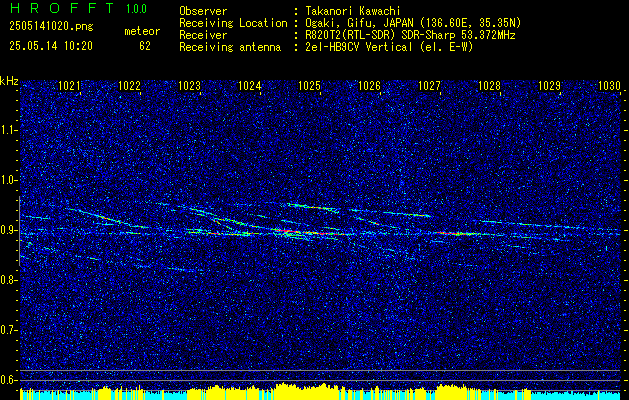The height and width of the screenshot is (400, 629).
Task: Select the meteor count 62
Action: (x=145, y=46)
